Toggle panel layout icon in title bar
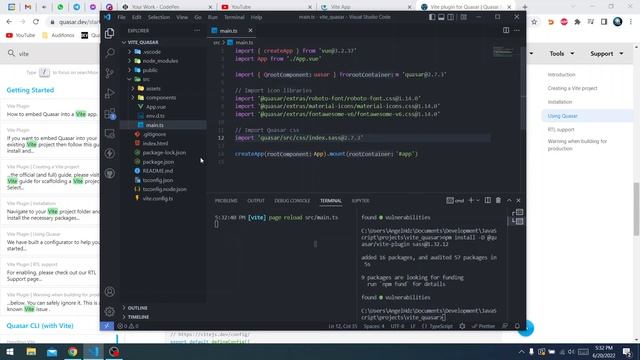 tap(441, 17)
